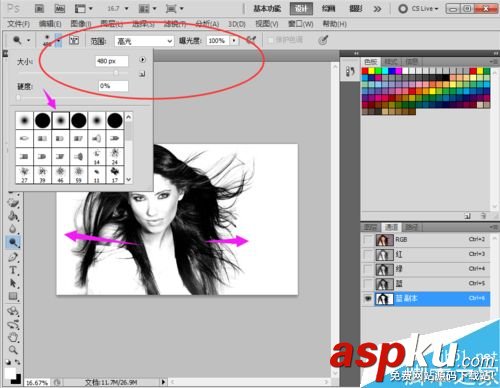The width and height of the screenshot is (500, 388).
Task: Select the Zoom tool in toolbox
Action: pos(13,350)
